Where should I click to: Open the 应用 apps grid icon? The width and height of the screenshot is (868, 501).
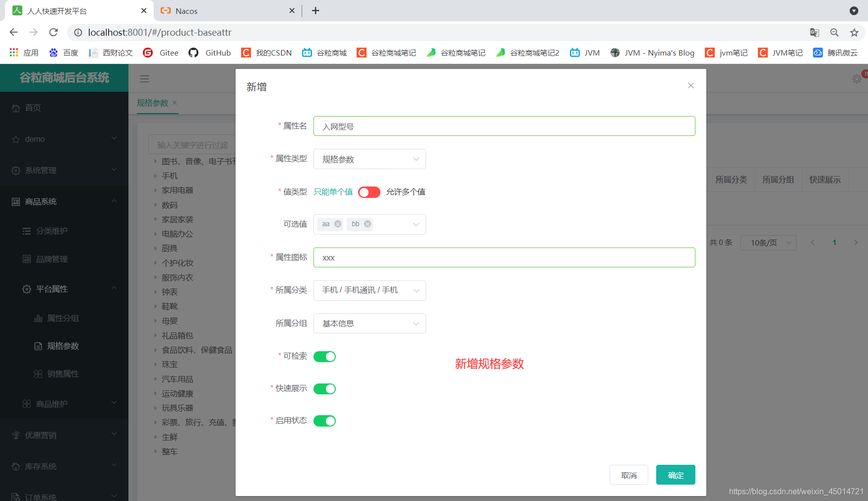coord(14,53)
